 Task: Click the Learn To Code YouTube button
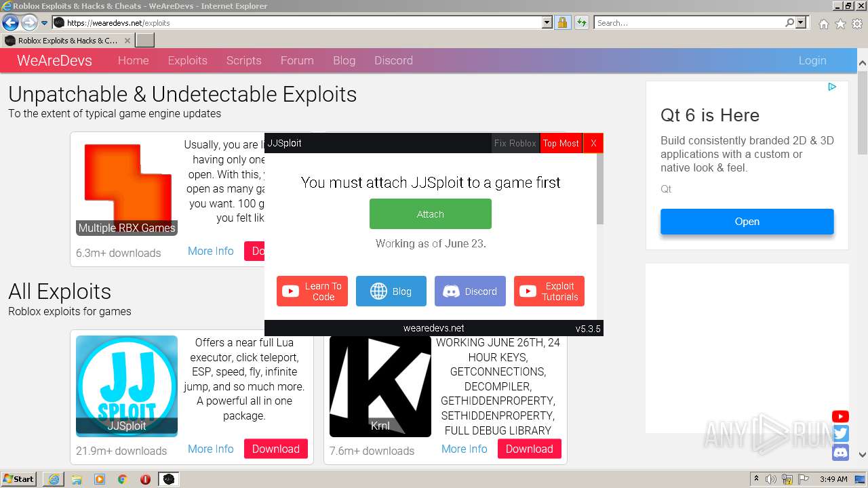[312, 291]
